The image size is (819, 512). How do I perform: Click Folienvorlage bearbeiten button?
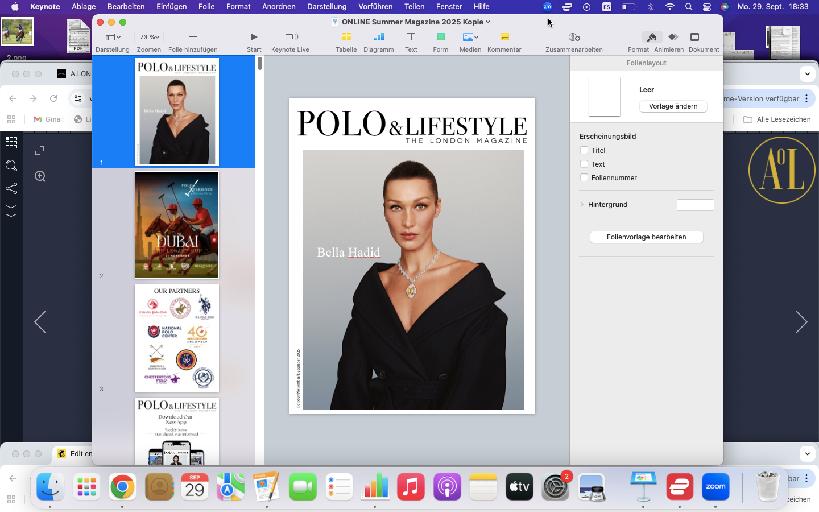click(646, 237)
